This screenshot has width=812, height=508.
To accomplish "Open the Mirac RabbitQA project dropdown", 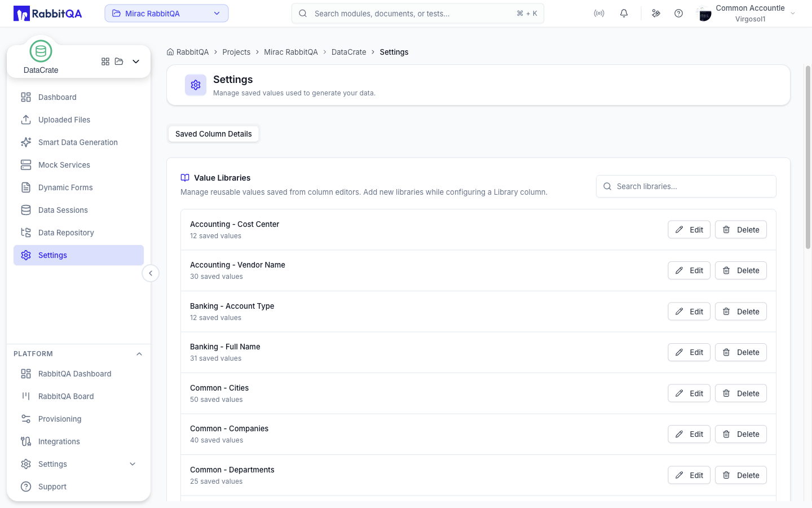I will click(x=166, y=14).
